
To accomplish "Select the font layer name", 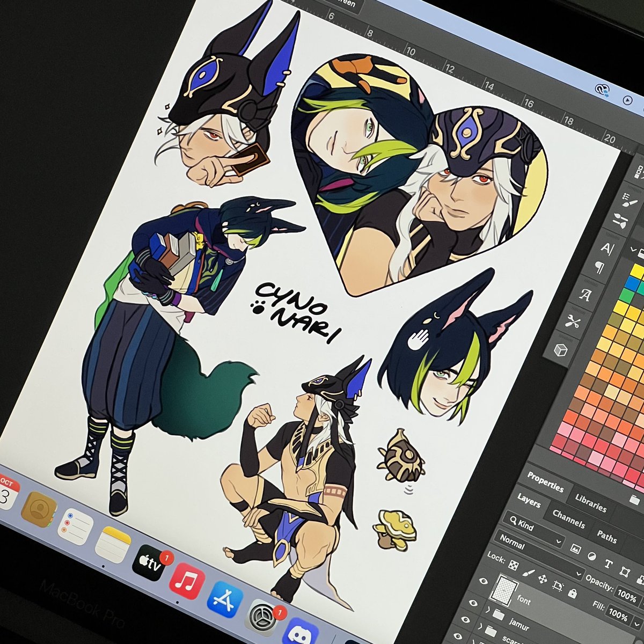I will 524,600.
